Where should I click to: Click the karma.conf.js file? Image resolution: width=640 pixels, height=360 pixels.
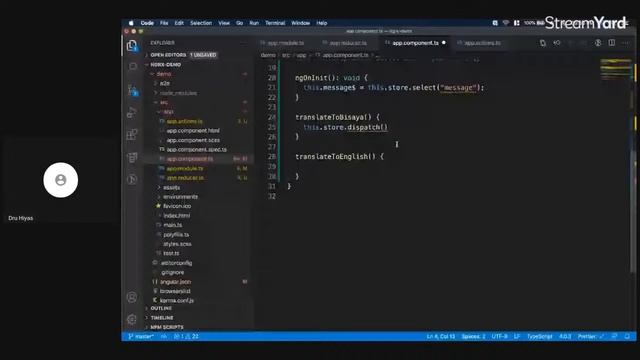(177, 300)
